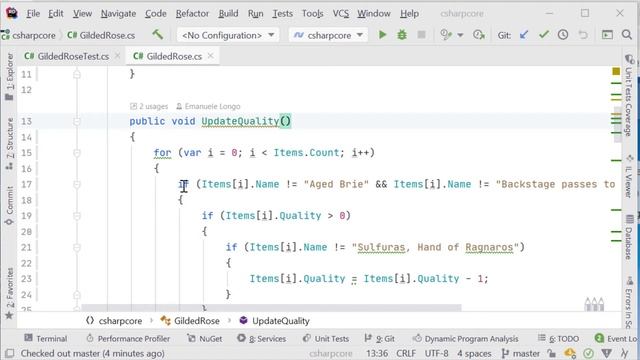Open the window layout icon beside search
Viewport: 640px width, 360px height.
(607, 35)
